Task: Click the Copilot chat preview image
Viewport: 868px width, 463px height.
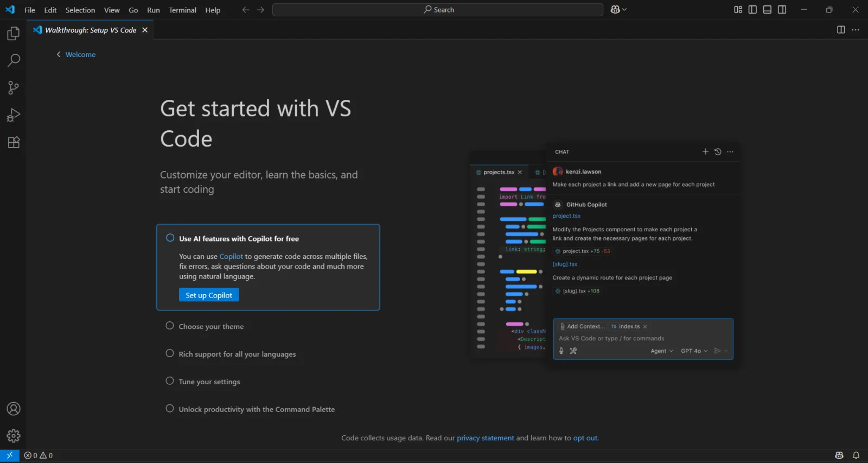Action: (x=604, y=255)
